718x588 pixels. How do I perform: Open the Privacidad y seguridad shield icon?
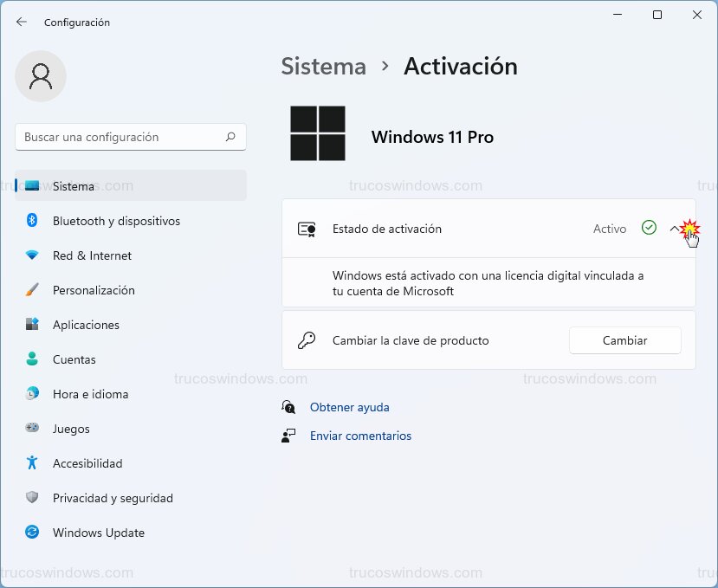point(32,498)
